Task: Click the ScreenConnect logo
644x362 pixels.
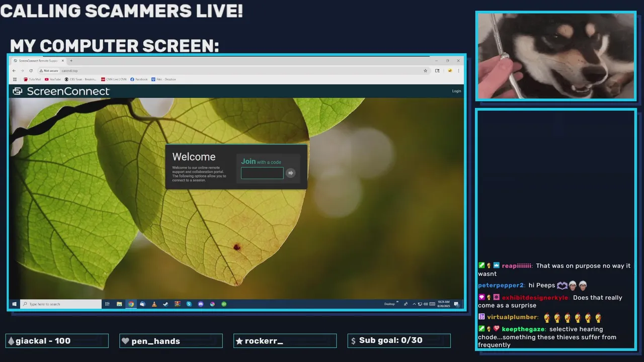Action: coord(61,91)
